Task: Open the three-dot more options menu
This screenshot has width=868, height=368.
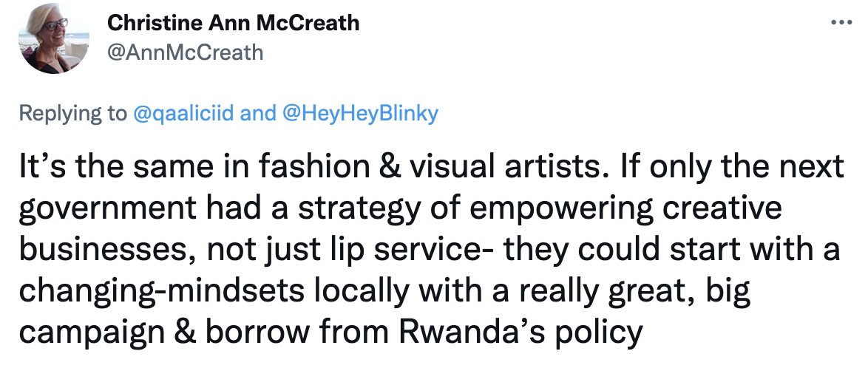Action: (x=841, y=21)
